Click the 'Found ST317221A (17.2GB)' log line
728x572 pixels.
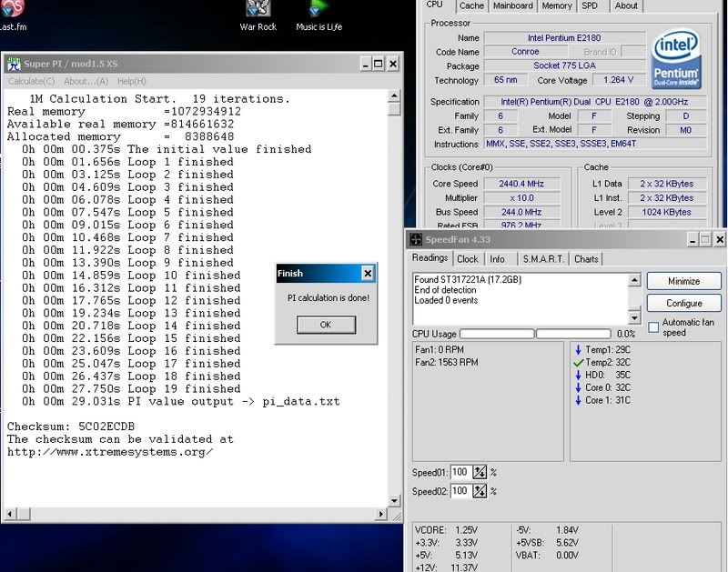(x=468, y=279)
